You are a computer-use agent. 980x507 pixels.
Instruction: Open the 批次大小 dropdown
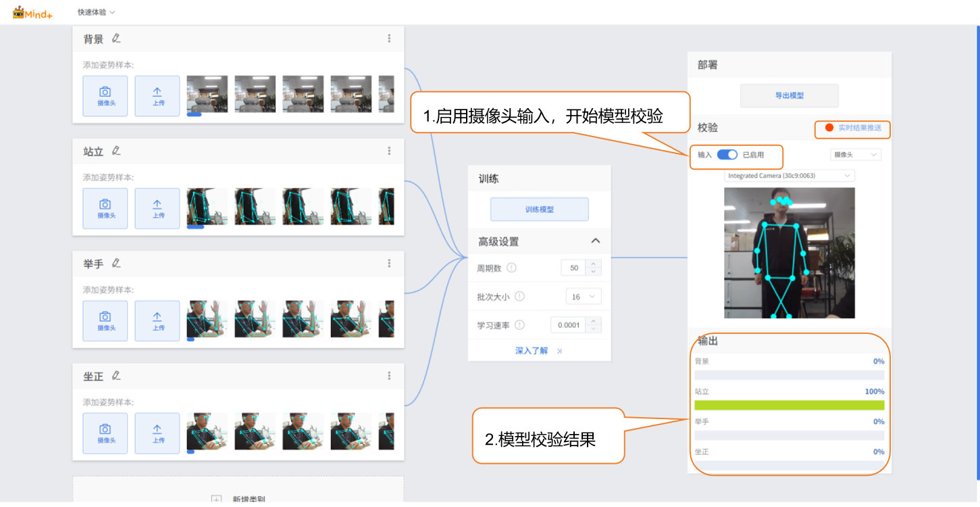(583, 296)
